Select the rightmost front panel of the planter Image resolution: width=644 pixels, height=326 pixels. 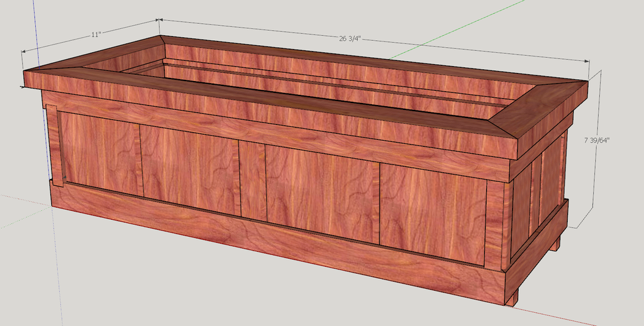433,214
